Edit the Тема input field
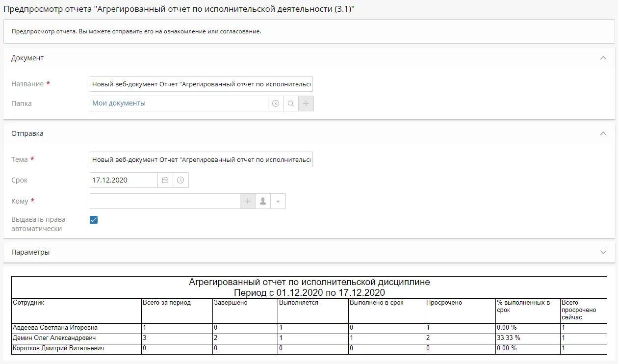The width and height of the screenshot is (618, 364). click(201, 159)
